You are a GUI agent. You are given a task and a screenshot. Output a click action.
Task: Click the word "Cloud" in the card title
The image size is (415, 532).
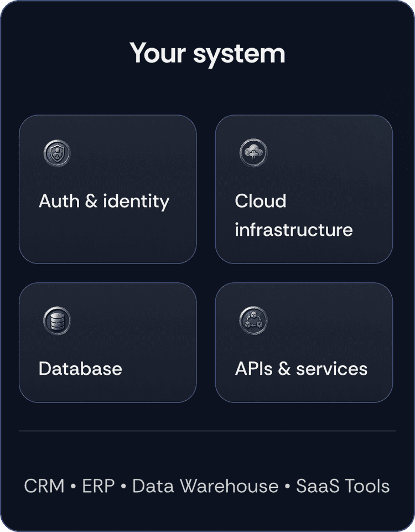(x=261, y=201)
